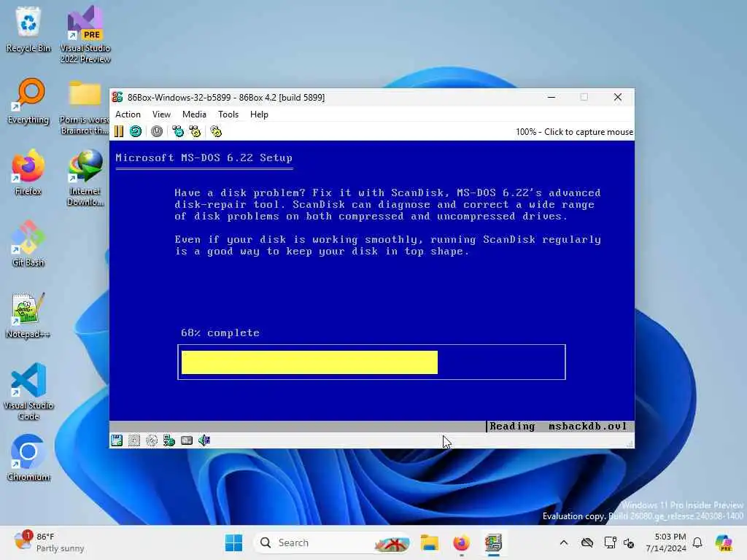Screen dimensions: 747x560
Task: Click 'Microsoft MS-DOS 6.22 Setup' heading
Action: tap(204, 157)
